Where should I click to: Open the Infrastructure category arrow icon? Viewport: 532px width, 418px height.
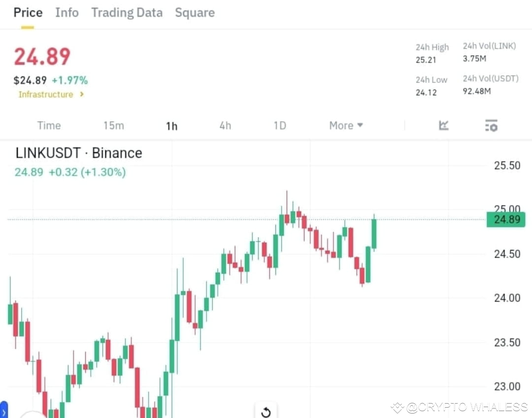coord(82,95)
